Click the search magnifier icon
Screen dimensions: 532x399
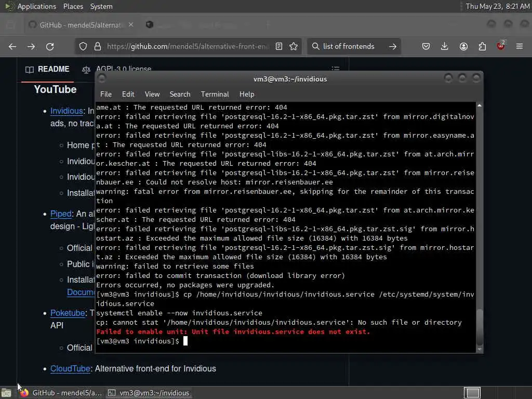(x=315, y=46)
